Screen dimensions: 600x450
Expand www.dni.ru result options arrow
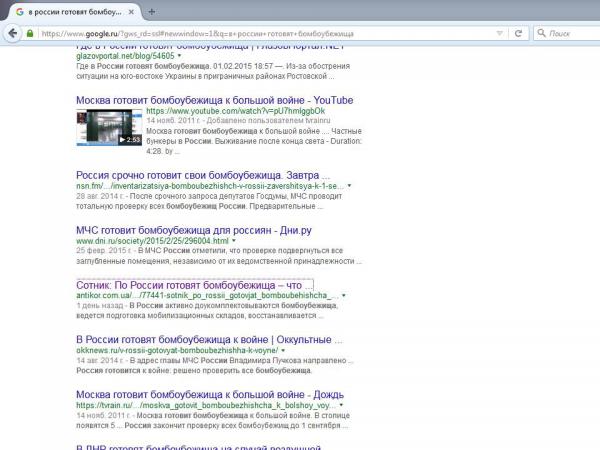[x=233, y=241]
